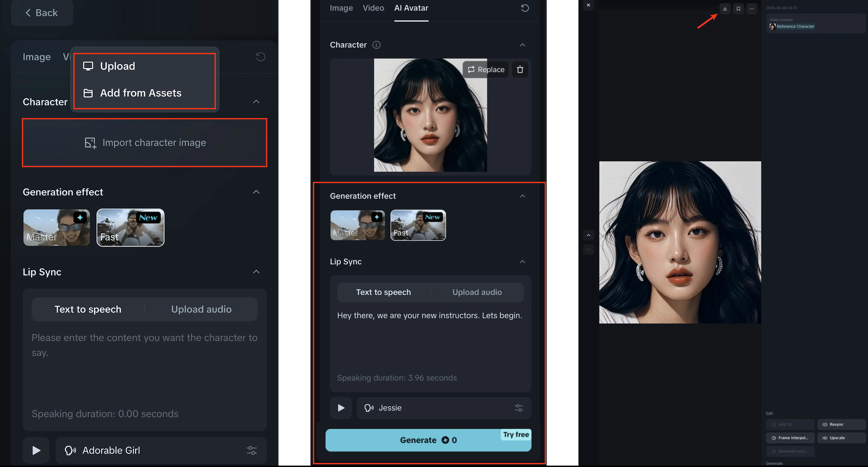Choose Add from Assets in the menu

pyautogui.click(x=140, y=93)
